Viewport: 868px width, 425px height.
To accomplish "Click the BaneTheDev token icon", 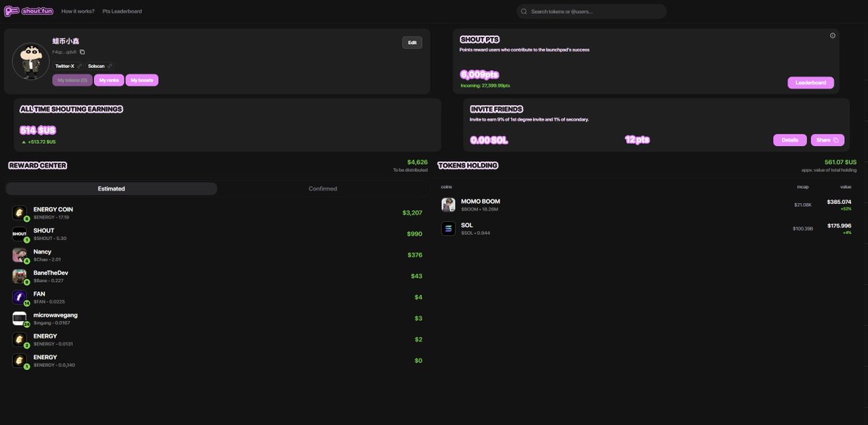I will (x=20, y=276).
